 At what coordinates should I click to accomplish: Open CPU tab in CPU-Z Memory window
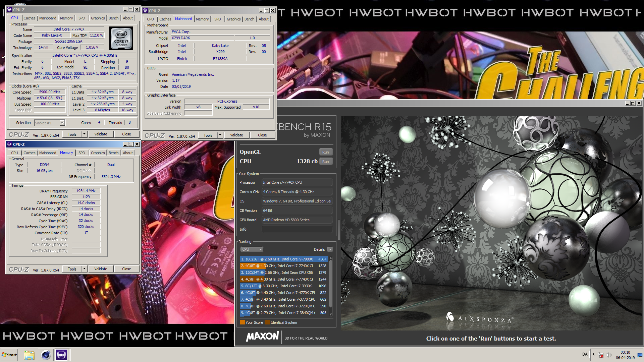pos(15,153)
